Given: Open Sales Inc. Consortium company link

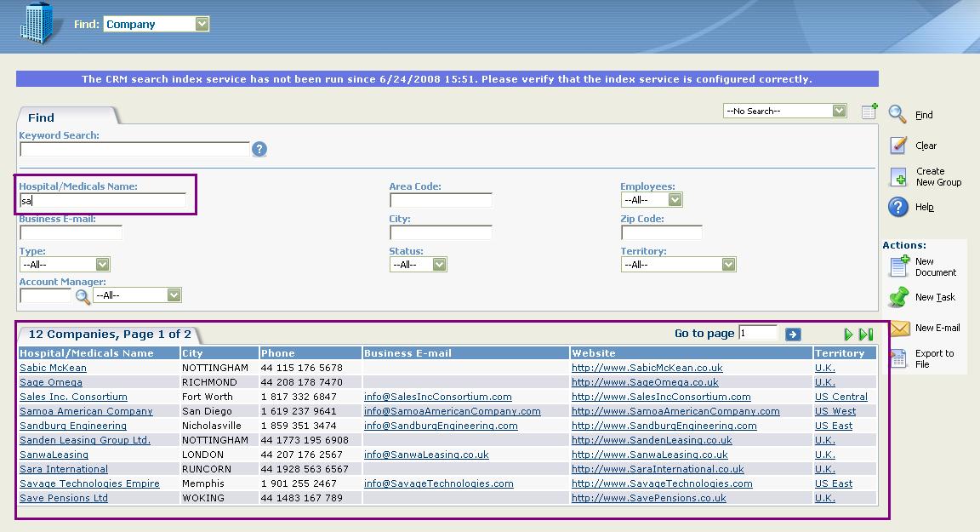Looking at the screenshot, I should 73,397.
